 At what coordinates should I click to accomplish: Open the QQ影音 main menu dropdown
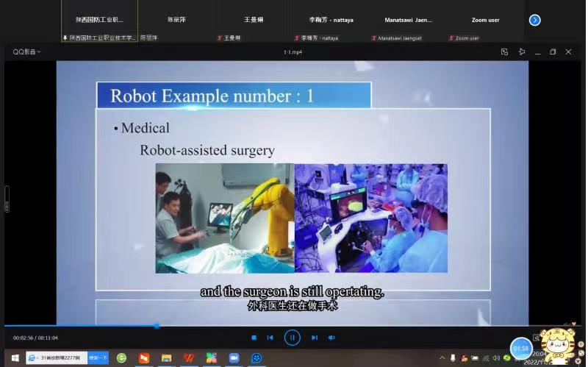tap(27, 52)
